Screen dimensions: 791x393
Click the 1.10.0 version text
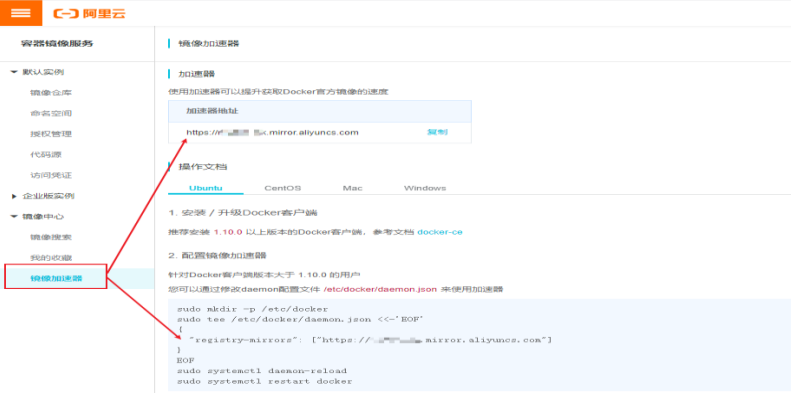(228, 233)
